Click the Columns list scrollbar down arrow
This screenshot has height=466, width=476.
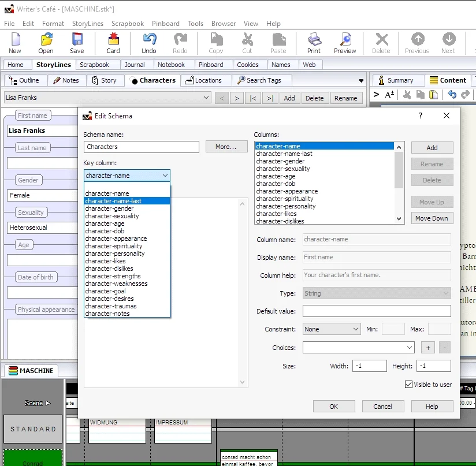coord(399,219)
